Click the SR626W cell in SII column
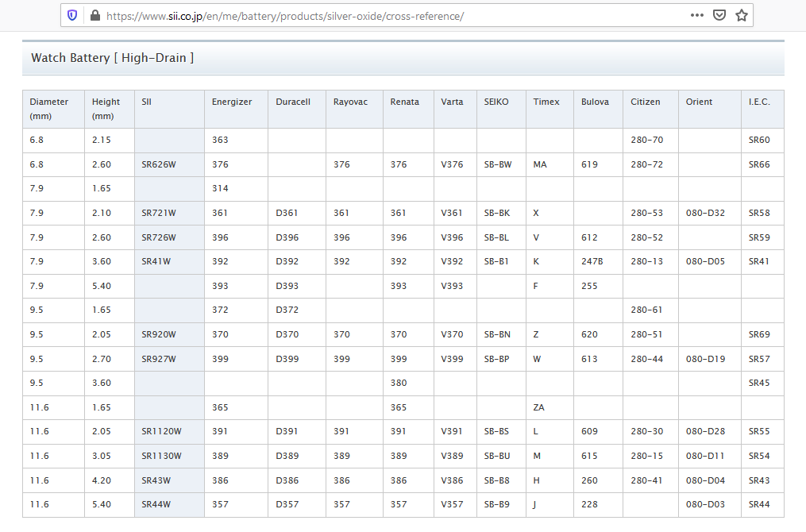 (159, 164)
